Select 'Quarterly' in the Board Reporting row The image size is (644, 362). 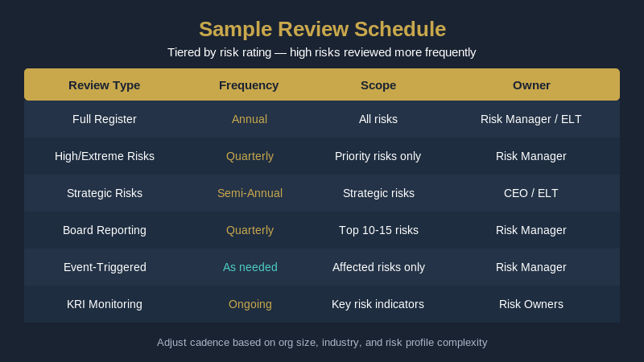250,230
